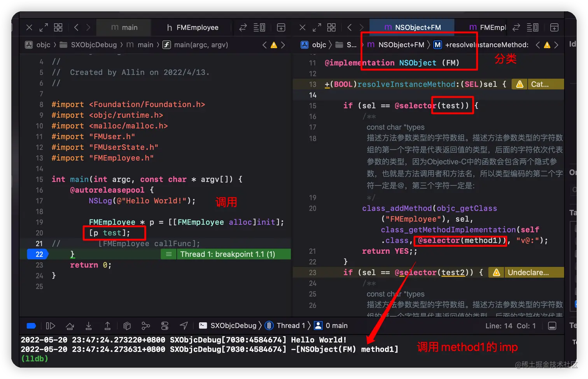This screenshot has width=588, height=379.
Task: Place cursor on return YES; line
Action: coord(390,251)
